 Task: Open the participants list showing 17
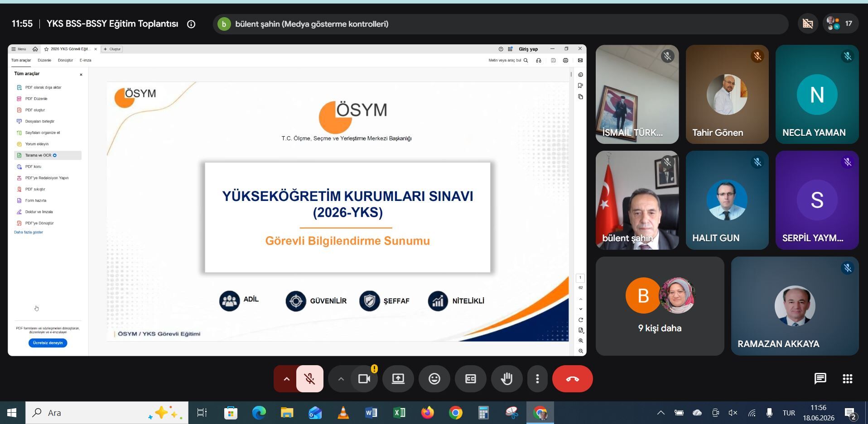(840, 24)
